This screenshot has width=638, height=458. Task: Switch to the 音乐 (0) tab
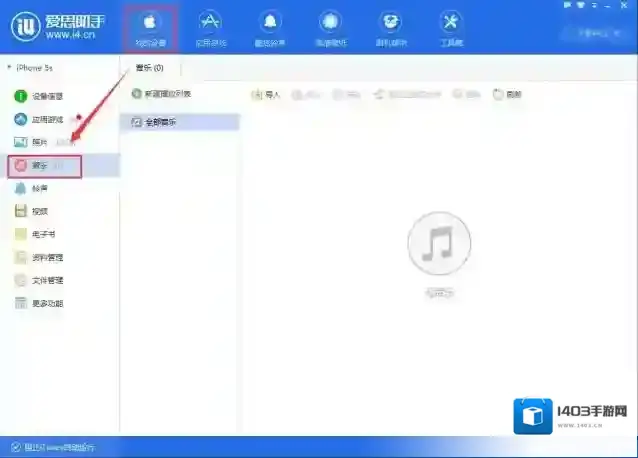point(150,68)
